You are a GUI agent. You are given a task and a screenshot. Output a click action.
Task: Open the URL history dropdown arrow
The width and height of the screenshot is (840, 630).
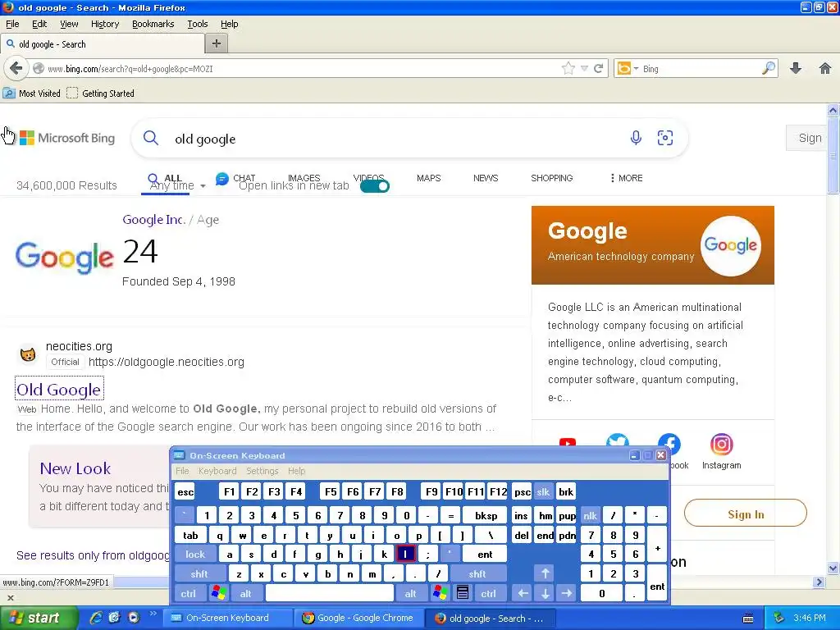[x=584, y=68]
